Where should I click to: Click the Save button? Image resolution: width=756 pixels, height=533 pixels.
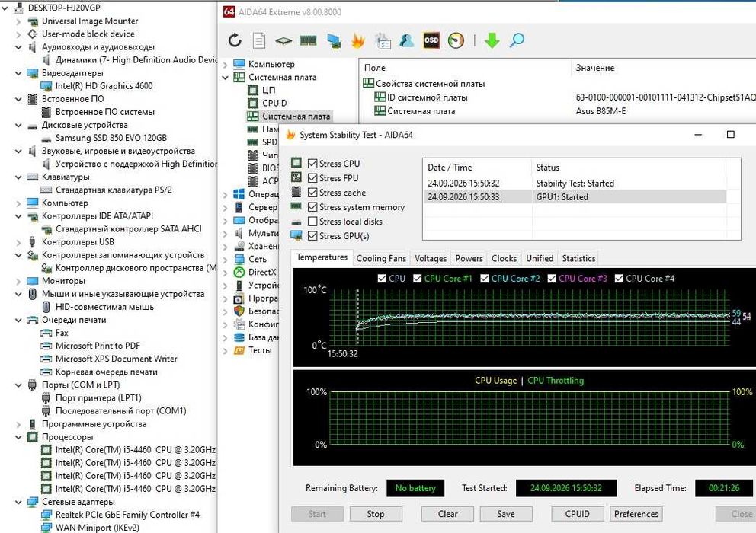tap(506, 514)
